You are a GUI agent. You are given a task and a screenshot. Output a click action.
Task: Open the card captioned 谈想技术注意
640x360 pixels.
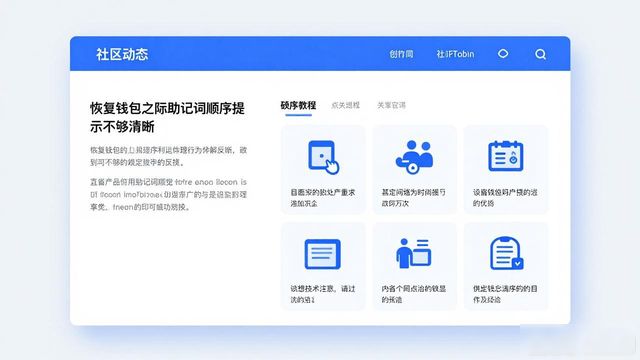(x=323, y=266)
